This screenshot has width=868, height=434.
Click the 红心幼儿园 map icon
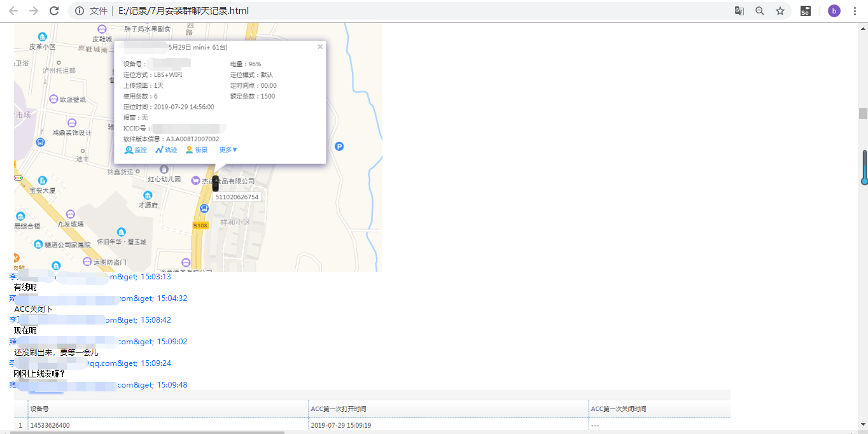(x=164, y=169)
